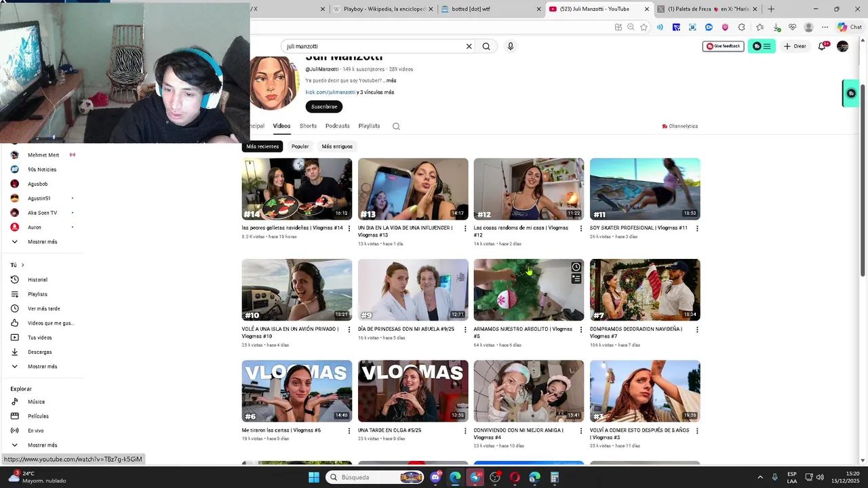Expand the Tú section chevron
The width and height of the screenshot is (868, 488).
click(22, 265)
